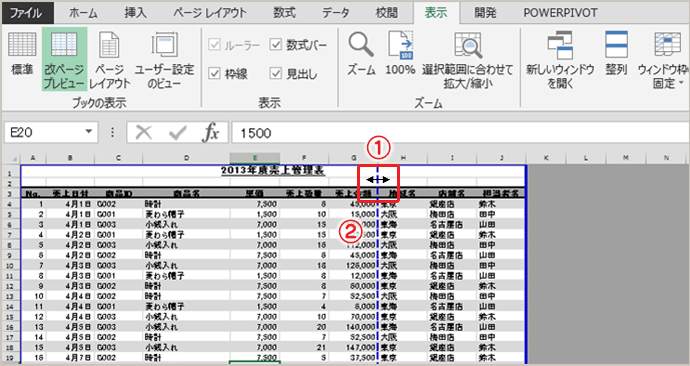This screenshot has width=690, height=366.
Task: Switch to the 開発 tab
Action: pyautogui.click(x=485, y=13)
